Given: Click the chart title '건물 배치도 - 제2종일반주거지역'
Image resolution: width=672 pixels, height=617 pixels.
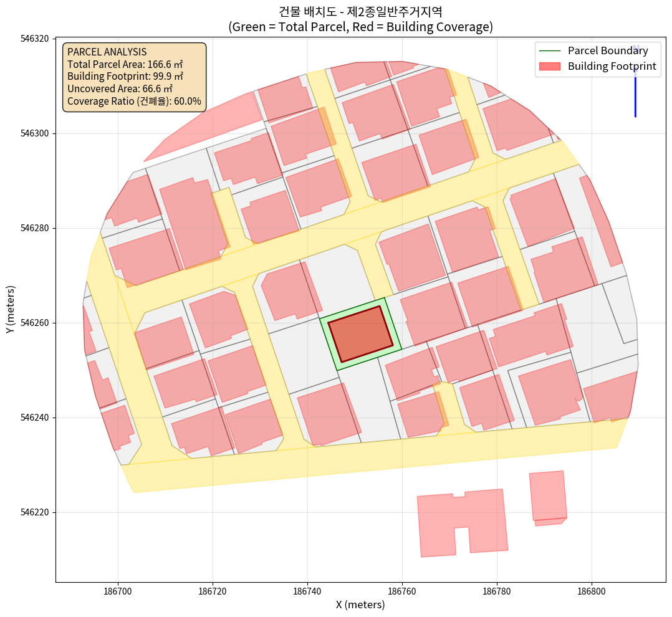Looking at the screenshot, I should [x=360, y=11].
